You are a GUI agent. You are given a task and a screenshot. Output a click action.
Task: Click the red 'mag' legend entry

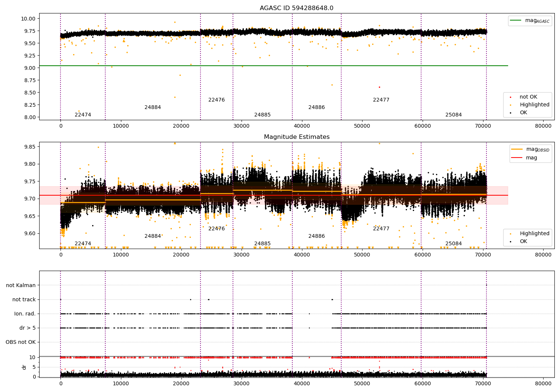tap(525, 158)
